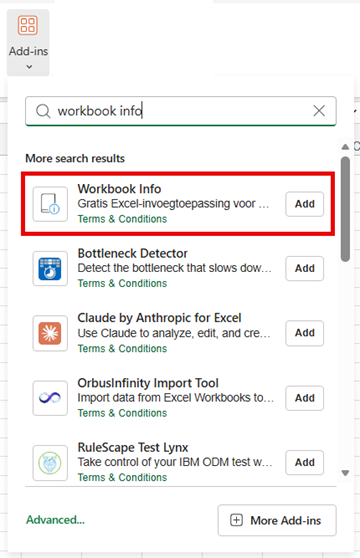Select RuleScape Test Lynx title

click(133, 447)
